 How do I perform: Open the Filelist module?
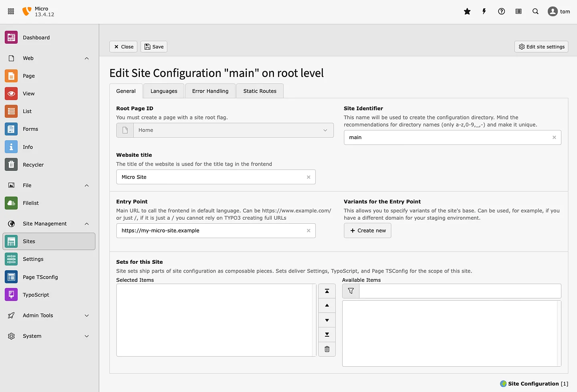tap(31, 203)
